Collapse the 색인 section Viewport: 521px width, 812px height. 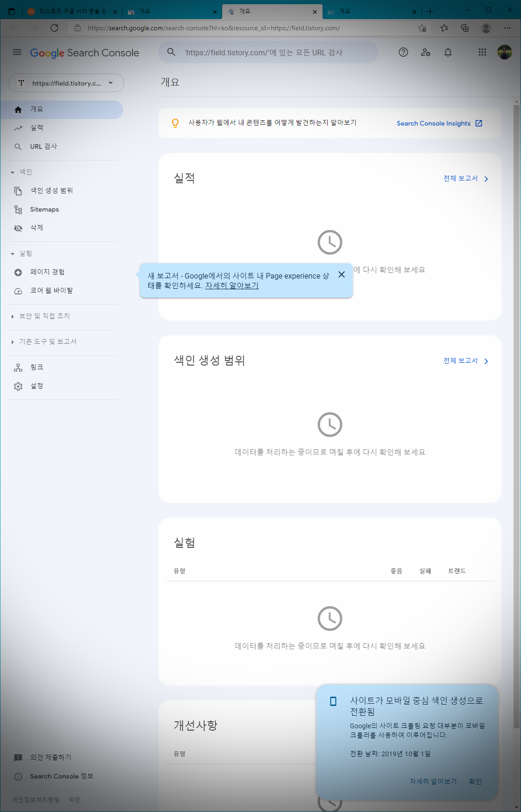(x=20, y=172)
